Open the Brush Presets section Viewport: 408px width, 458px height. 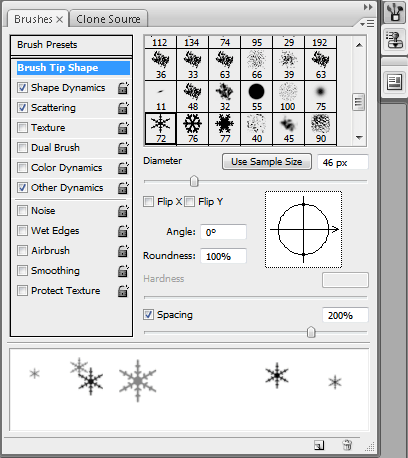71,45
